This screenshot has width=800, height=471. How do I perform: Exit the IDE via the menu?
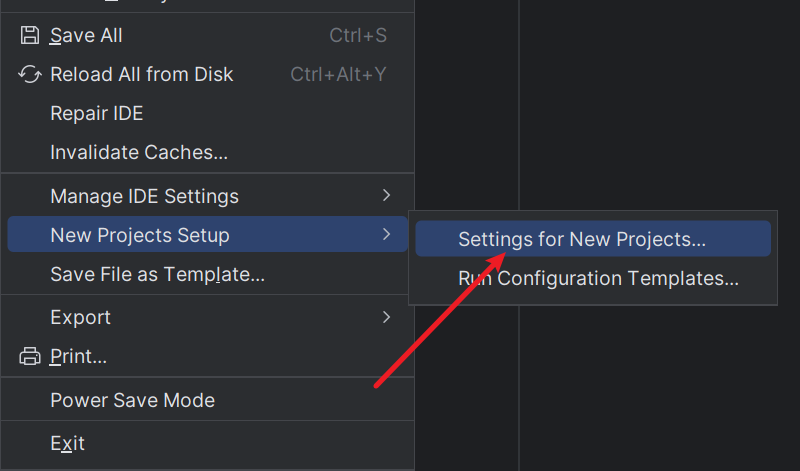point(67,443)
